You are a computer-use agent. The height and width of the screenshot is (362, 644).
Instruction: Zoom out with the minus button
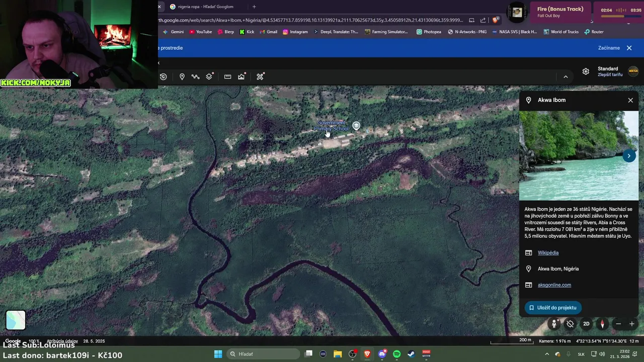point(618,324)
